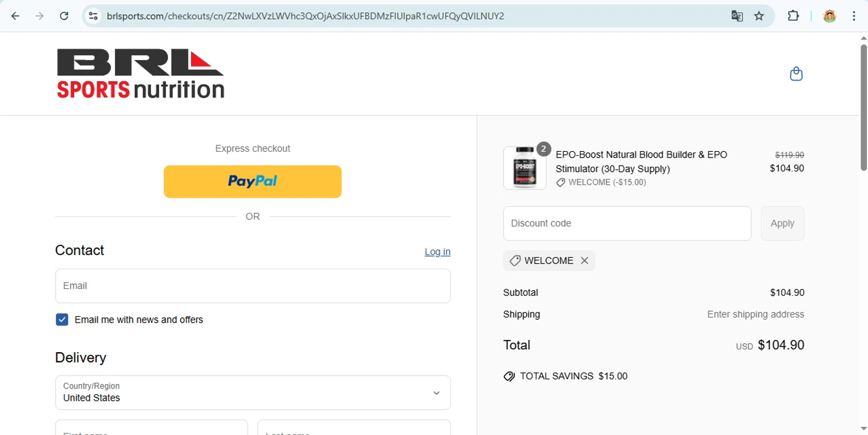This screenshot has height=435, width=868.
Task: Click the EPO-Boost product name text
Action: 641,162
